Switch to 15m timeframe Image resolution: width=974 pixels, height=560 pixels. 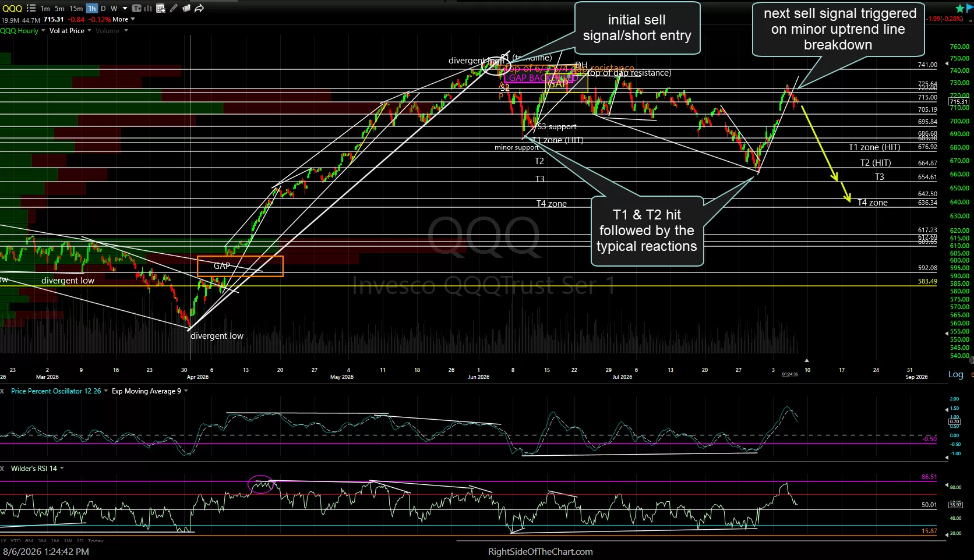(76, 8)
